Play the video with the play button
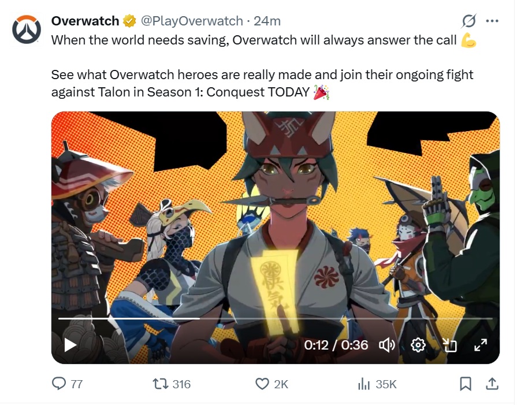This screenshot has height=405, width=532. tap(70, 345)
